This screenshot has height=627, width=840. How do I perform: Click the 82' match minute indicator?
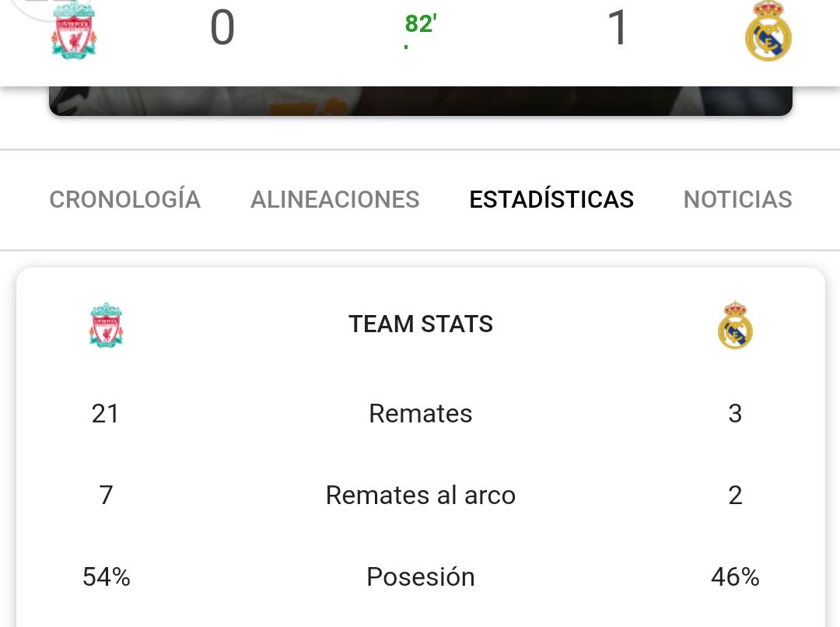pyautogui.click(x=421, y=24)
